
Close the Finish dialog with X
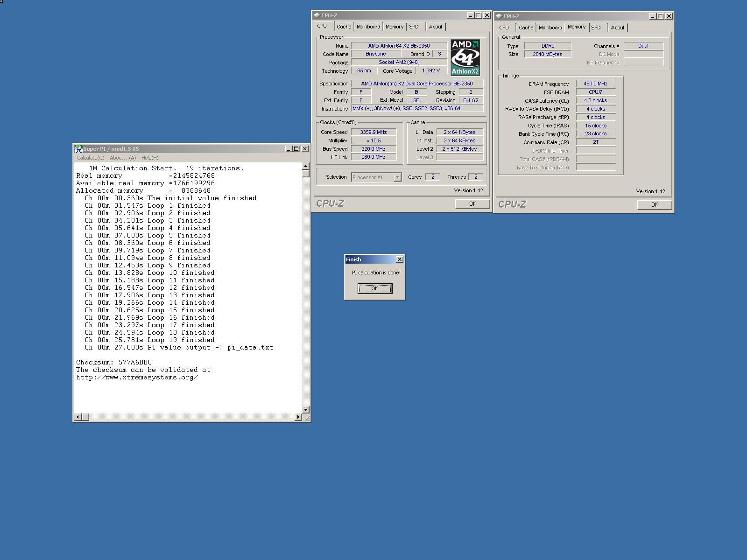[x=400, y=259]
